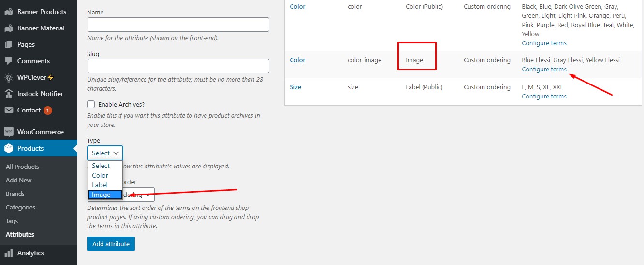Choose Color option in type list
The width and height of the screenshot is (644, 265).
click(105, 175)
